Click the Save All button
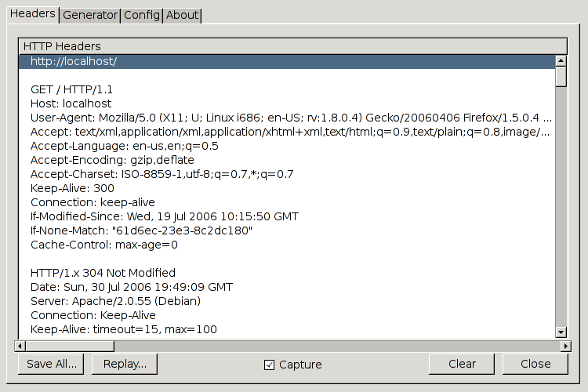 (52, 364)
